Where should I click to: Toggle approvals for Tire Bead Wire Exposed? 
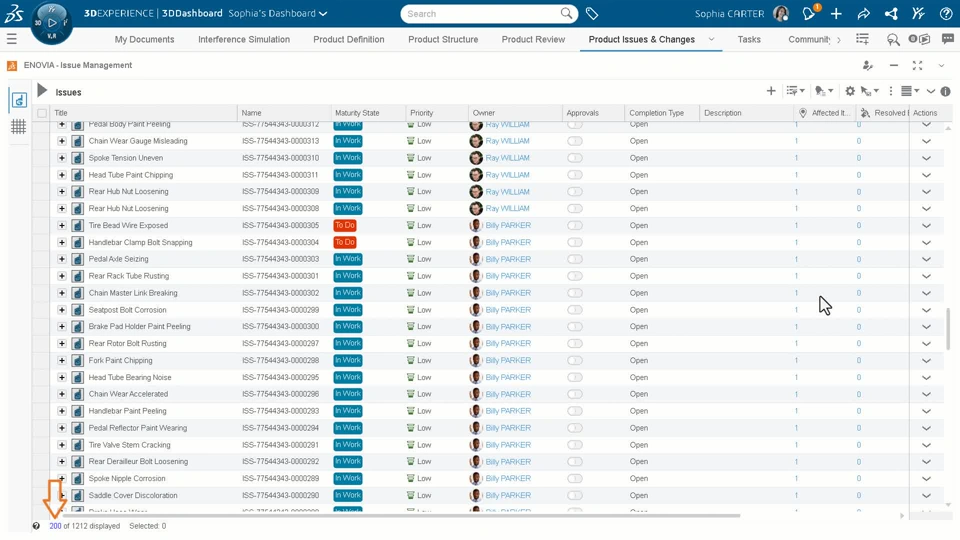(575, 225)
